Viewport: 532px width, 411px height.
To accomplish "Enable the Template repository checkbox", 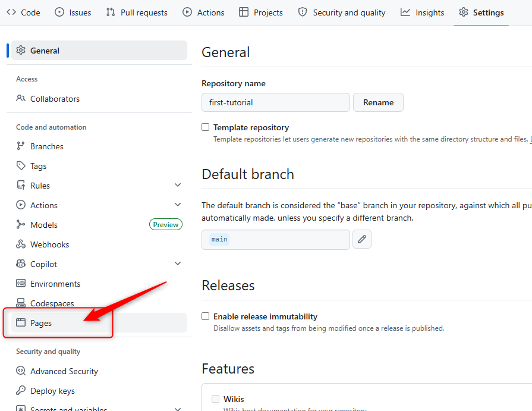I will (x=206, y=127).
